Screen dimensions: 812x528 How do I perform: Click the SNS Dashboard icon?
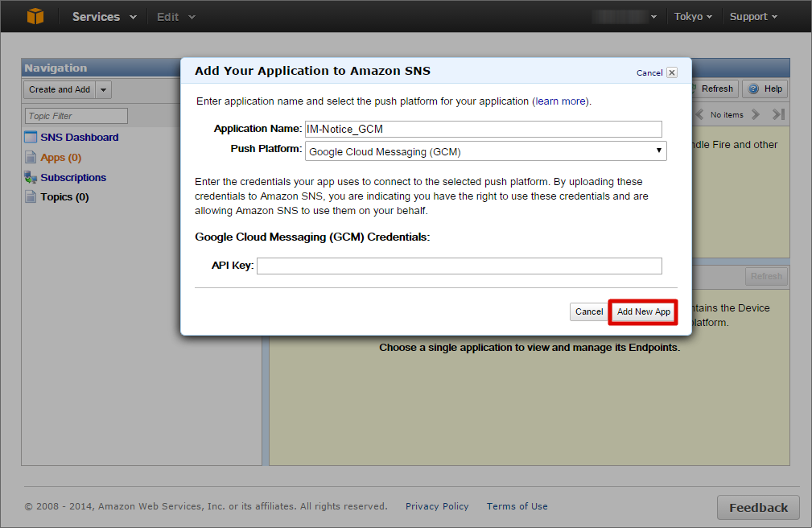click(x=31, y=138)
